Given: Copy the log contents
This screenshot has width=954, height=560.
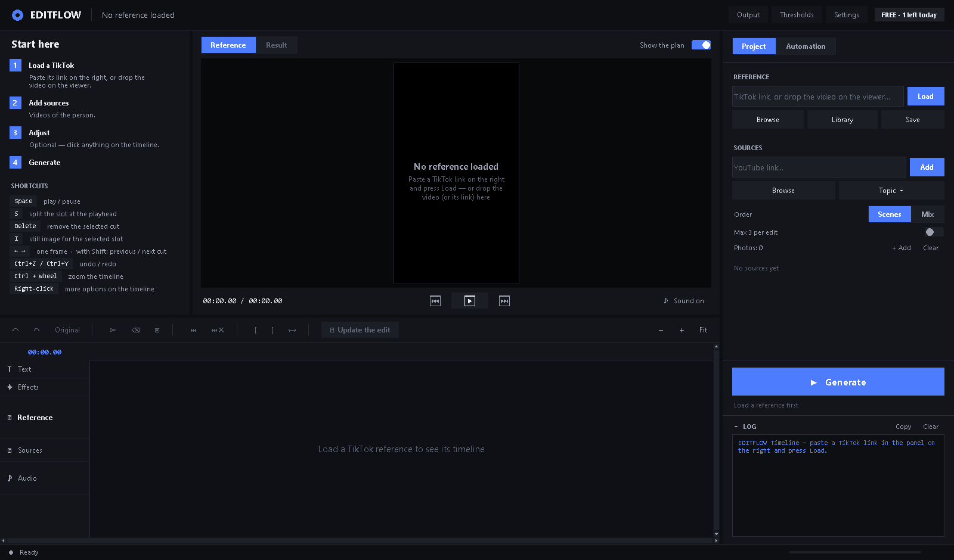Looking at the screenshot, I should tap(903, 427).
